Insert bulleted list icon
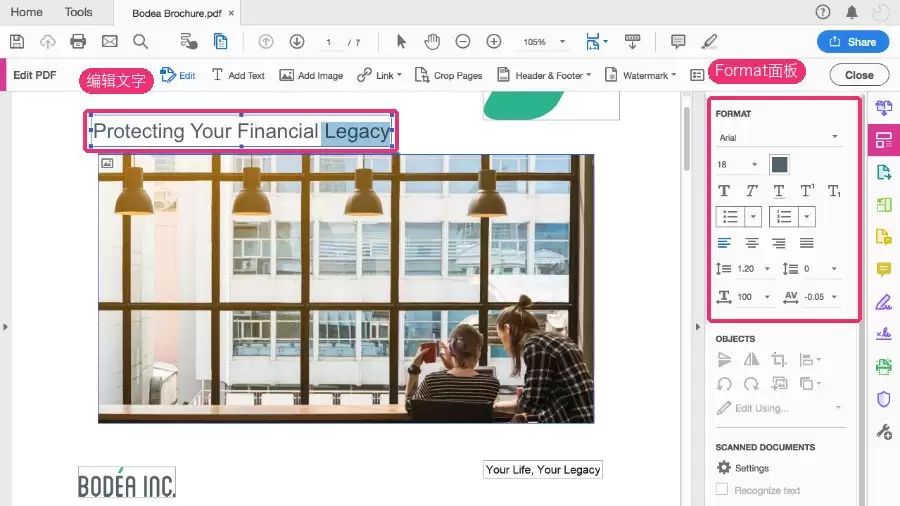 730,217
